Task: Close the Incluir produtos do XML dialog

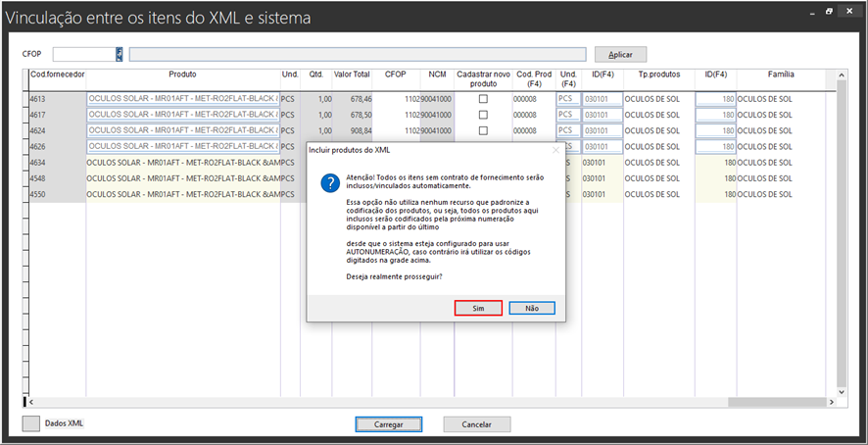Action: [x=555, y=150]
